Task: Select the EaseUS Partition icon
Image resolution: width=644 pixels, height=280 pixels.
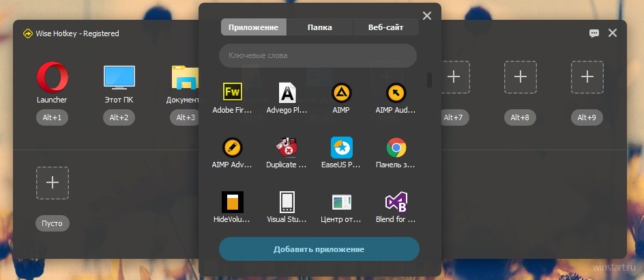Action: tap(342, 148)
